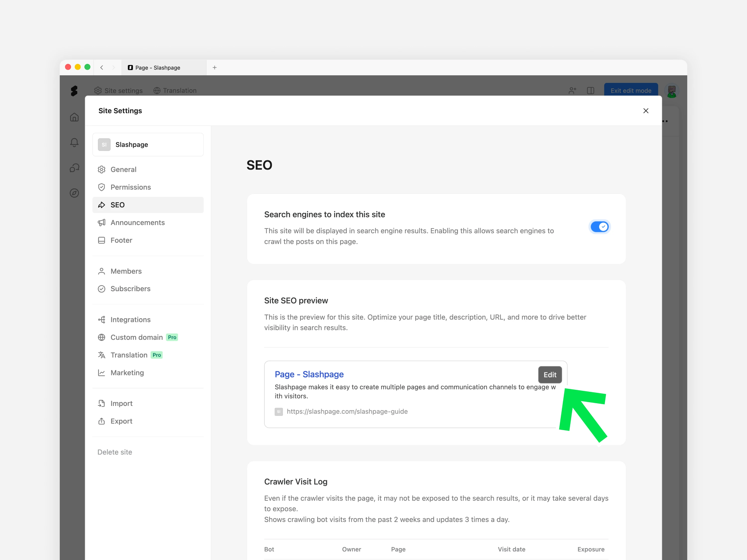Click the chat bubbles icon in sidebar
The image size is (747, 560).
(x=74, y=168)
